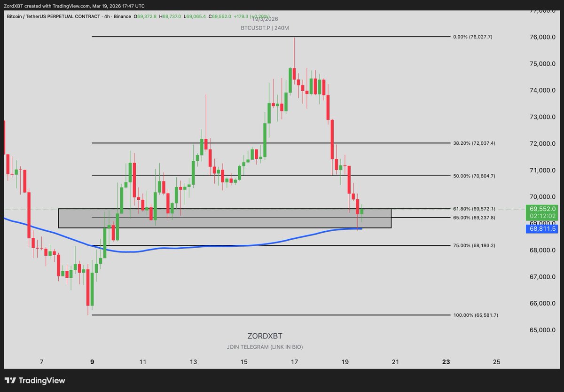Viewport: 564px width, 392px height.
Task: Click date 7 on the time axis
Action: (42, 361)
